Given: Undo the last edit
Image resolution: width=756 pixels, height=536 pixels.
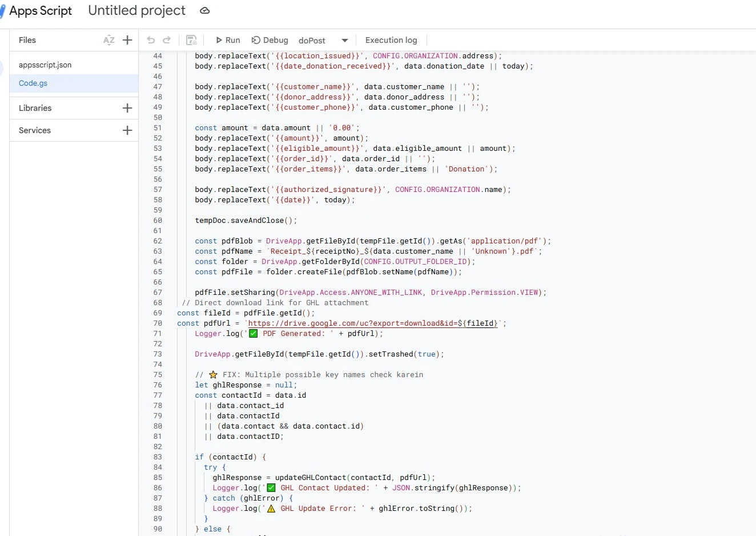Looking at the screenshot, I should (151, 40).
